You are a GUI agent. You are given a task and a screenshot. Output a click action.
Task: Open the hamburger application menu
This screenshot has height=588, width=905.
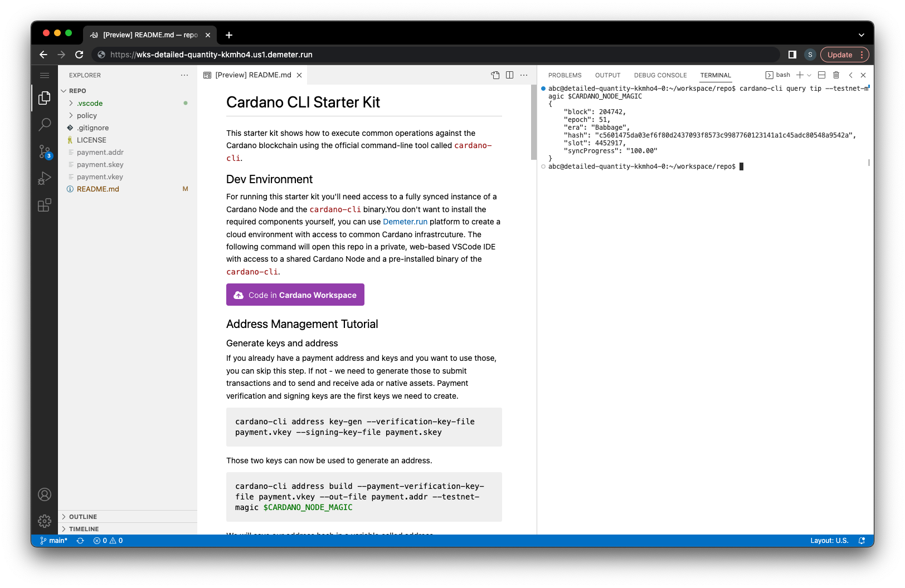point(45,75)
